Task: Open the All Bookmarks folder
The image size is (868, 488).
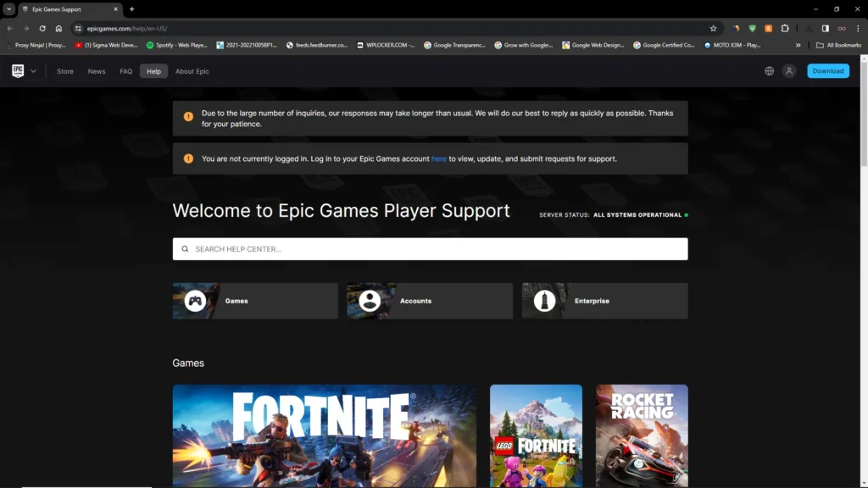Action: pos(838,46)
